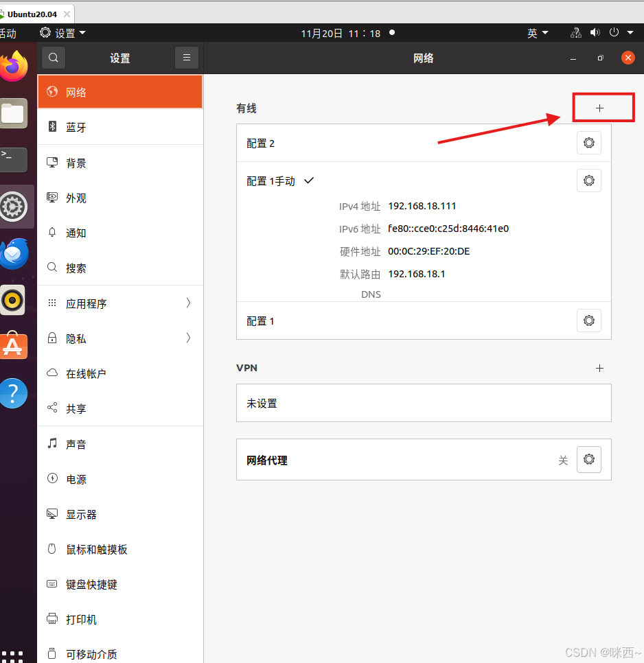Image resolution: width=644 pixels, height=663 pixels.
Task: Expand the 应用程序 sidebar entry chevron
Action: (x=189, y=303)
